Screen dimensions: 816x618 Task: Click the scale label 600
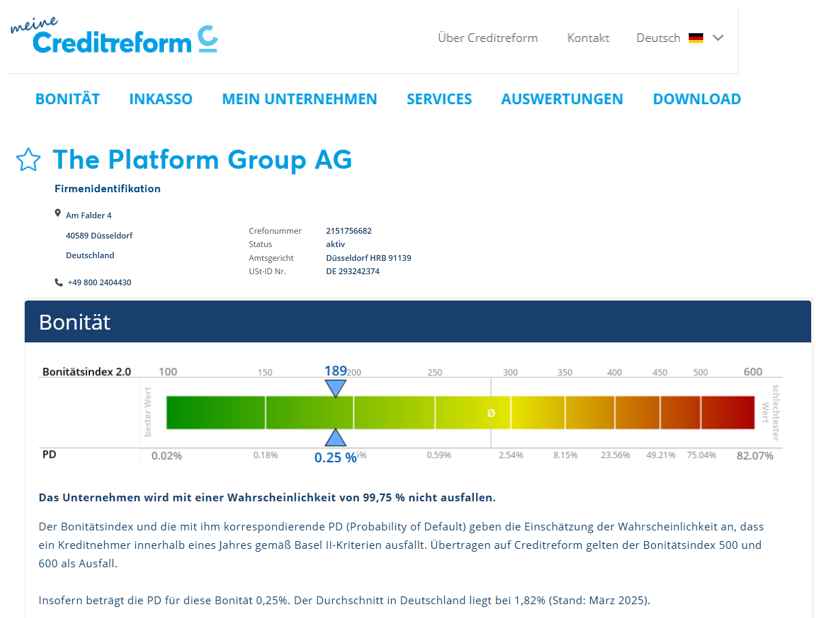click(753, 372)
